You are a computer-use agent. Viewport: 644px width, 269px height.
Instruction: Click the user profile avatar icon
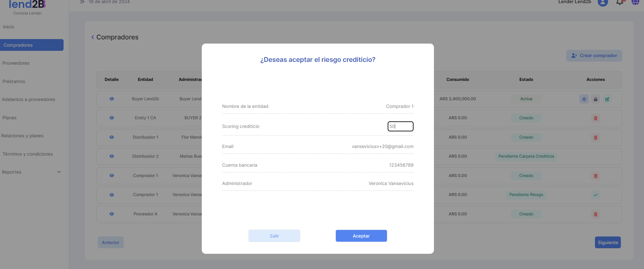[603, 2]
